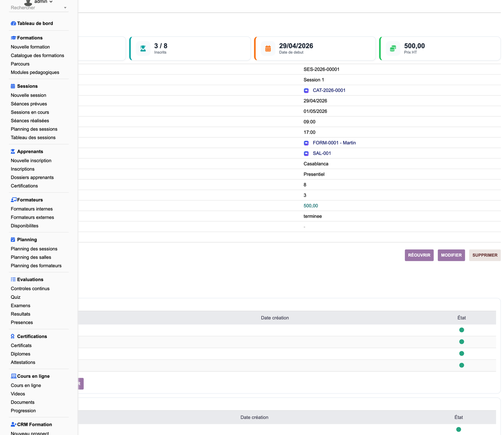Expand the Rechercher search dropdown arrow
The height and width of the screenshot is (435, 504).
(x=65, y=8)
